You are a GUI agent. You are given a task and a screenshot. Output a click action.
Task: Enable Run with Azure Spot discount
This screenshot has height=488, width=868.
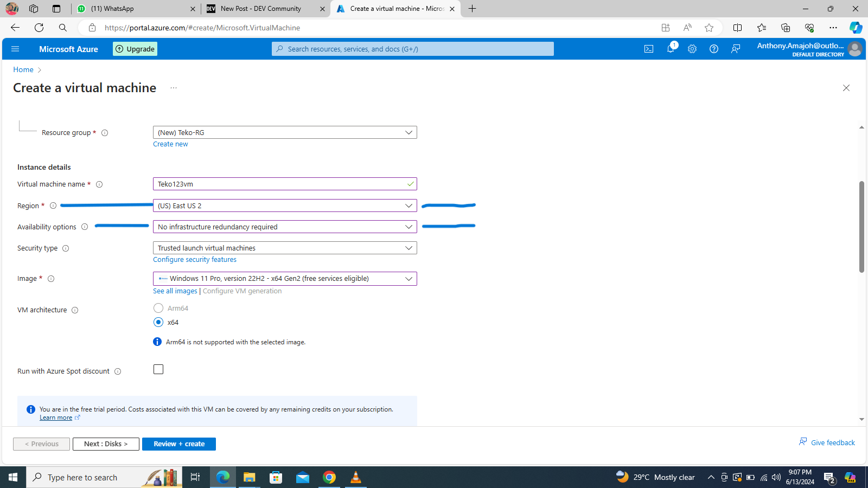(158, 369)
